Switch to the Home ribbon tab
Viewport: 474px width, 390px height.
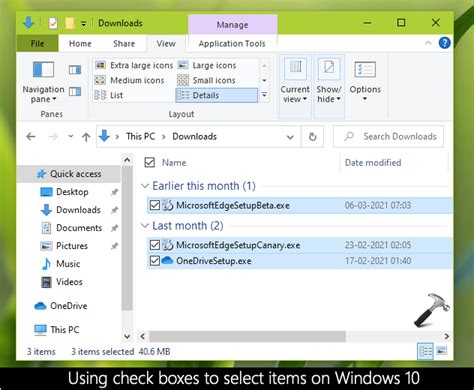click(x=80, y=44)
